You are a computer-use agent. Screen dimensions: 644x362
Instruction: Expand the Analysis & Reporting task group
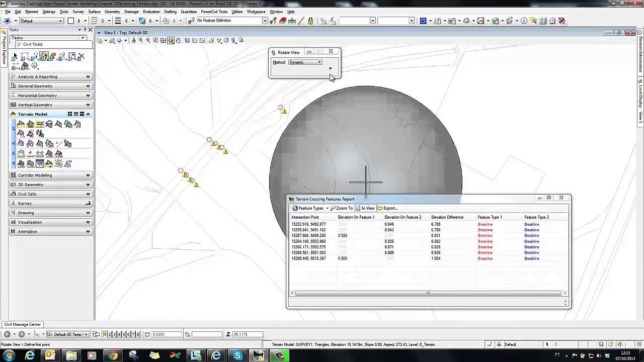click(x=50, y=77)
